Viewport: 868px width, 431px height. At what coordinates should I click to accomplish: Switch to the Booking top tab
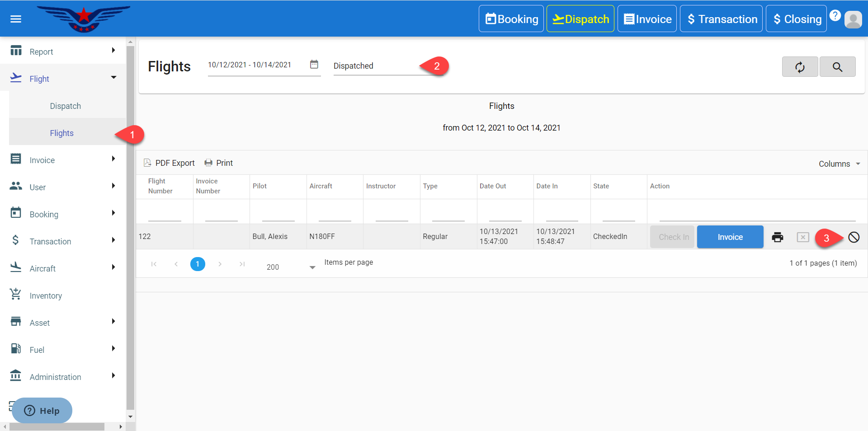click(511, 19)
